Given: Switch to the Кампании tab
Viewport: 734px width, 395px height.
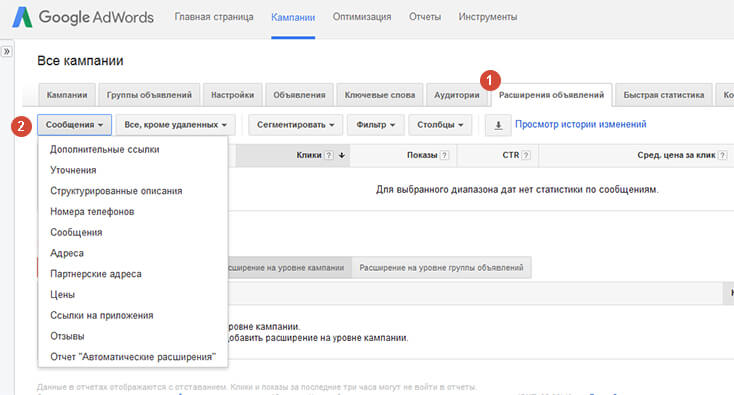Looking at the screenshot, I should [x=67, y=95].
